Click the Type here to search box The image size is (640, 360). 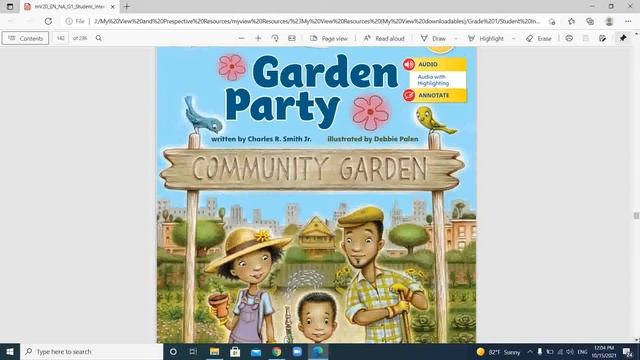point(92,351)
